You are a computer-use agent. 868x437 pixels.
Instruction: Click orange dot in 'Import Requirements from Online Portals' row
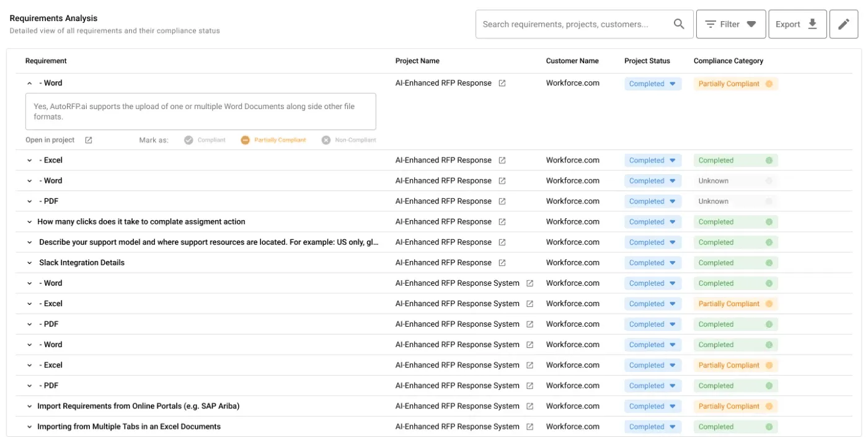769,406
